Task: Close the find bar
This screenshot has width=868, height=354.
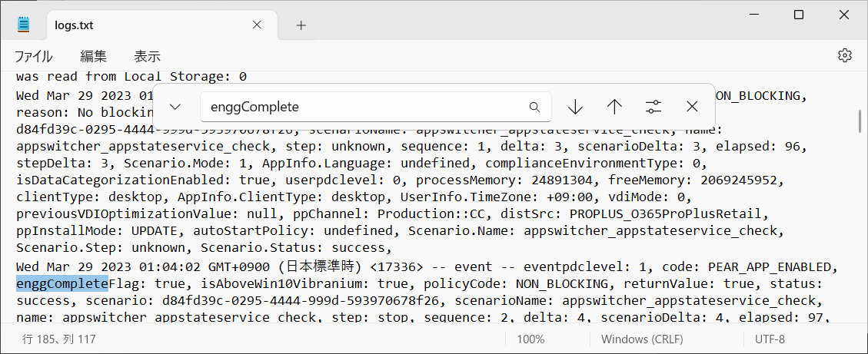Action: pos(692,107)
